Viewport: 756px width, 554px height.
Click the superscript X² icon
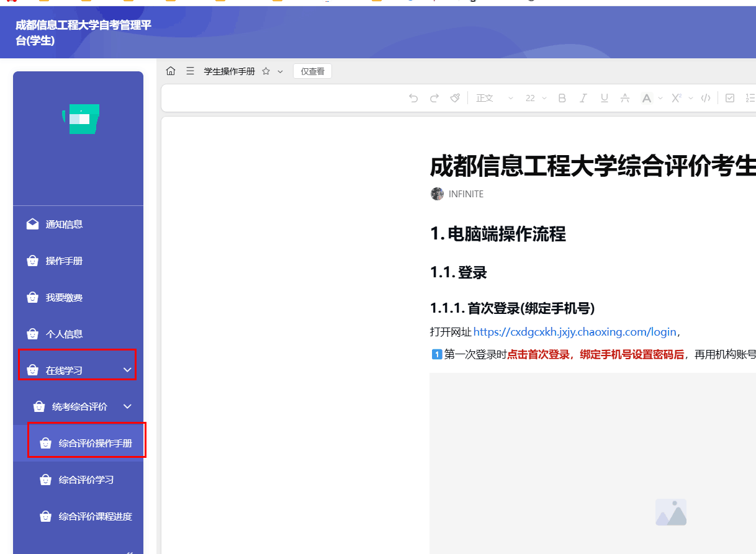pyautogui.click(x=677, y=98)
